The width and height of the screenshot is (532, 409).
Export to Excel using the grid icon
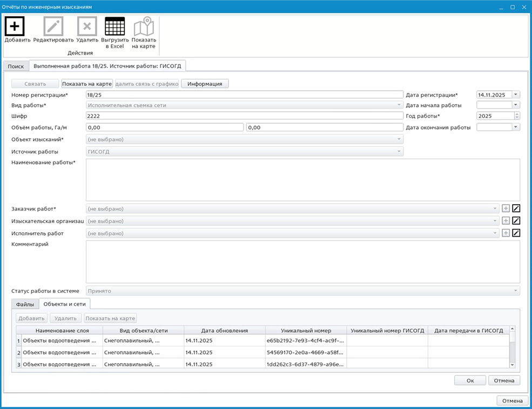coord(115,26)
